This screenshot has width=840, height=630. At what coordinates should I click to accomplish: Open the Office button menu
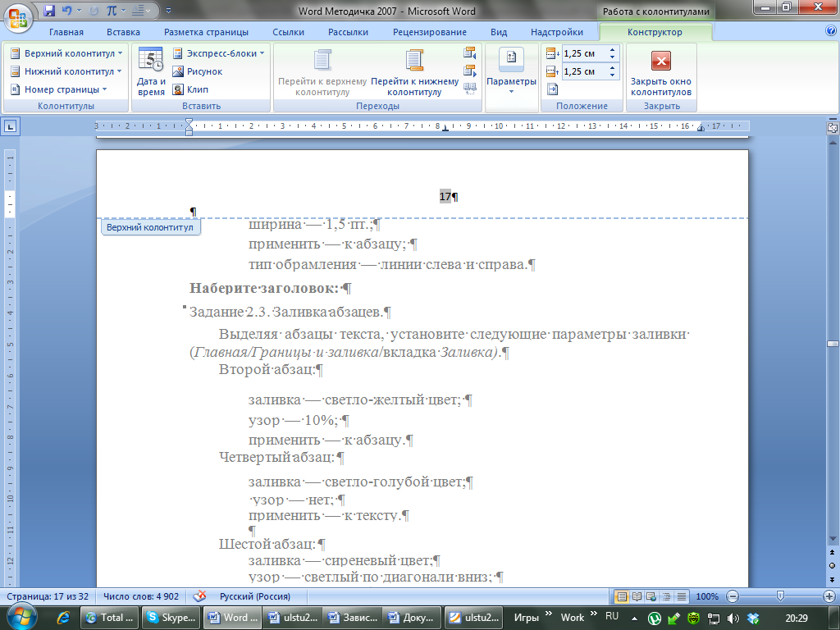tap(18, 18)
